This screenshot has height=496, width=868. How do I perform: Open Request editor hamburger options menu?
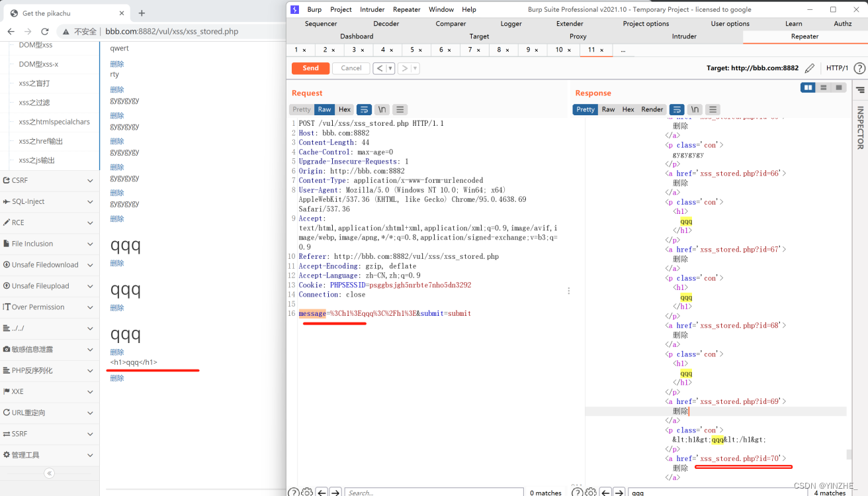pyautogui.click(x=400, y=109)
